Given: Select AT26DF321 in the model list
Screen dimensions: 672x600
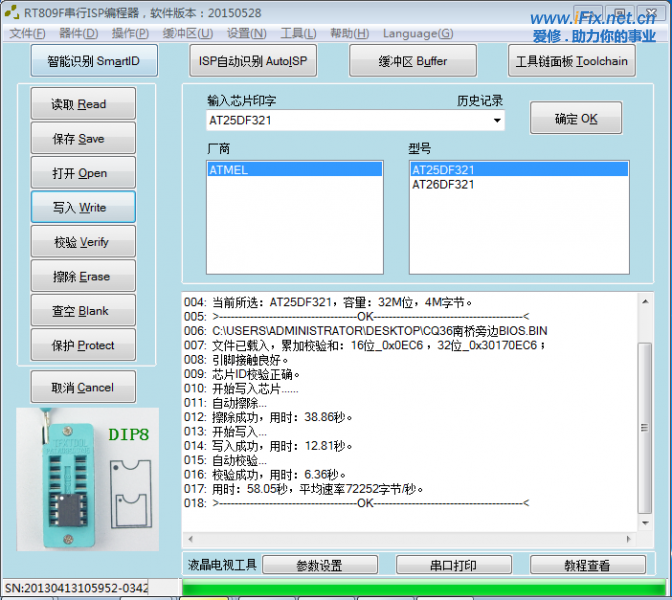Looking at the screenshot, I should pos(519,185).
